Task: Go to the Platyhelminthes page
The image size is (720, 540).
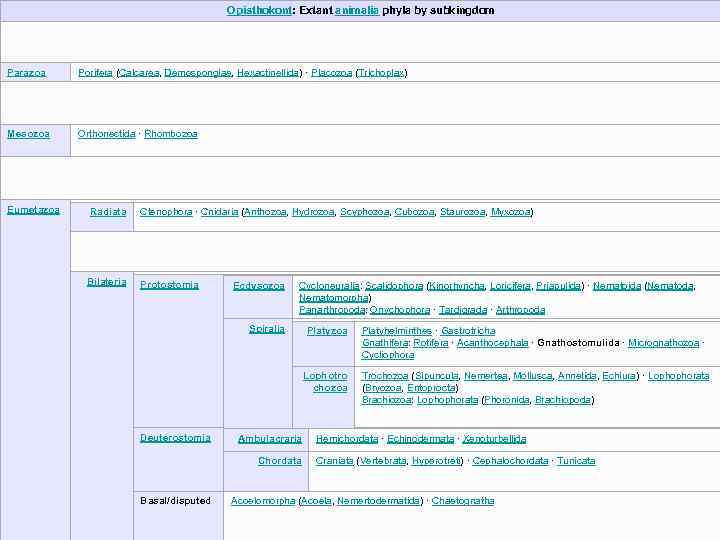Action: [397, 331]
